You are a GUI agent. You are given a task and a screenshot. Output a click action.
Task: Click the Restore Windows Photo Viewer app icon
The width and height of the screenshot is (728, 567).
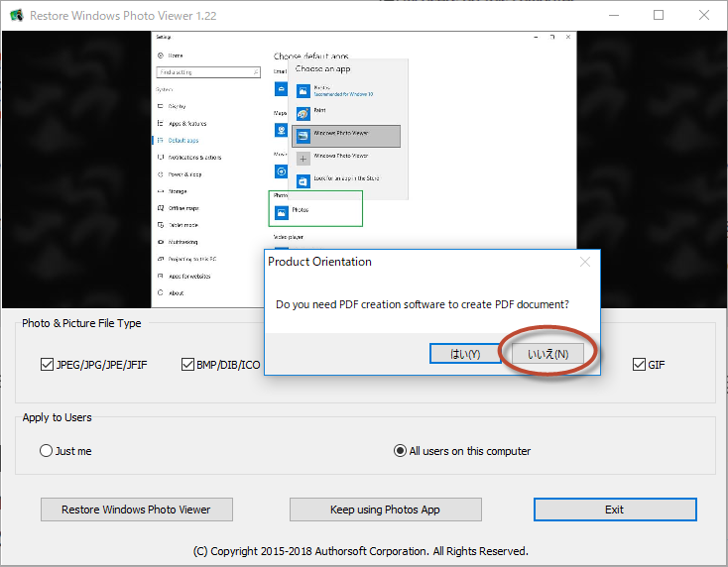(17, 15)
